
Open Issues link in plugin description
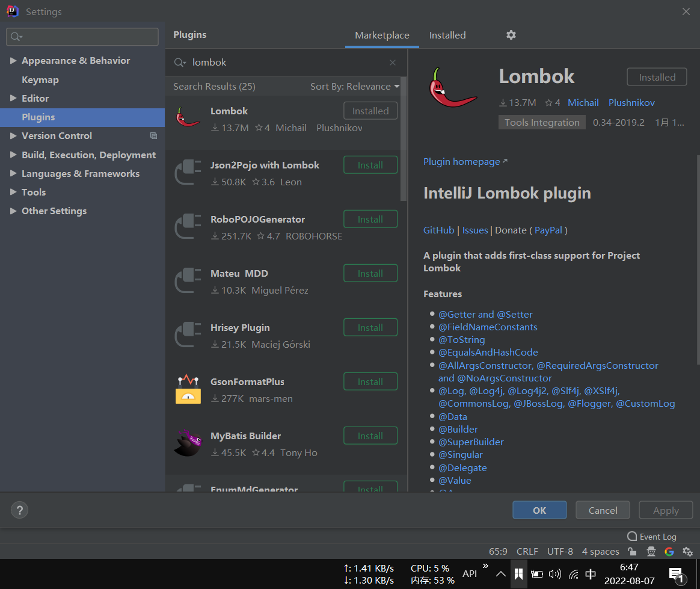click(475, 230)
